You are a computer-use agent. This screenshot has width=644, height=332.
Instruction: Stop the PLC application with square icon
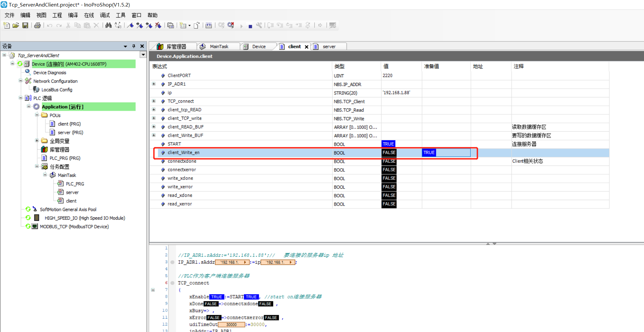click(x=250, y=26)
